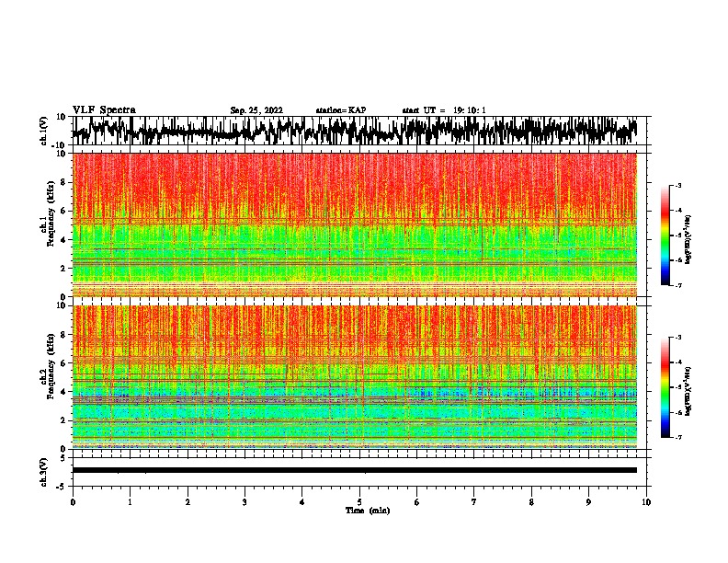The height and width of the screenshot is (563, 728).
Task: Click the '-7' label on ch.2 colorbar
Action: tap(677, 437)
